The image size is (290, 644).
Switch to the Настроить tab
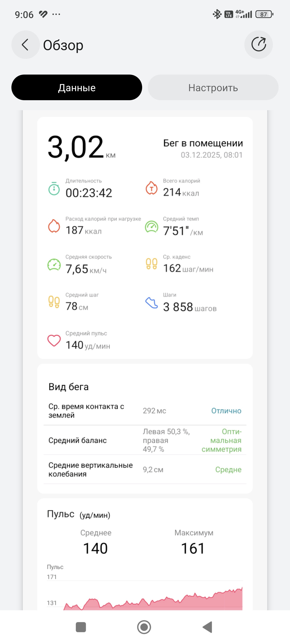pyautogui.click(x=213, y=87)
